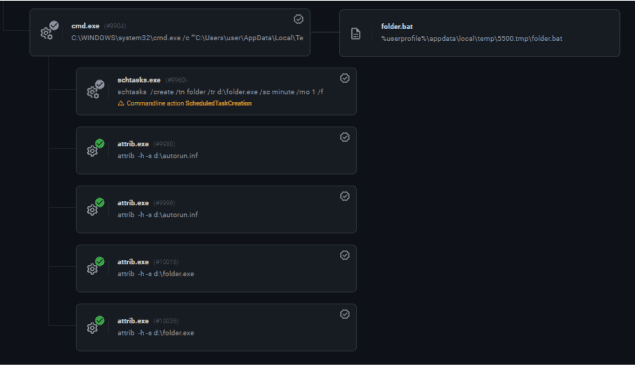Click the attrib -h -s d:\folder.exe command of #10036

tap(156, 333)
